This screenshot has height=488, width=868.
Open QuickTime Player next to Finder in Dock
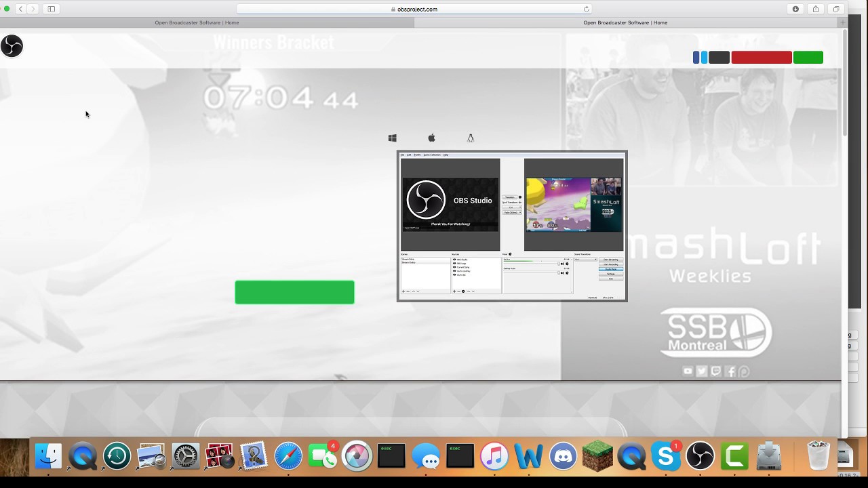83,456
